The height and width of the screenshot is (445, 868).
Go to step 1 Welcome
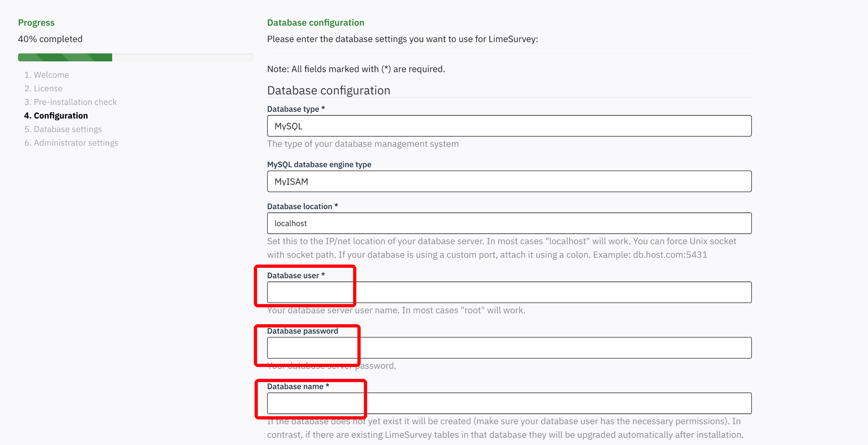(x=47, y=75)
